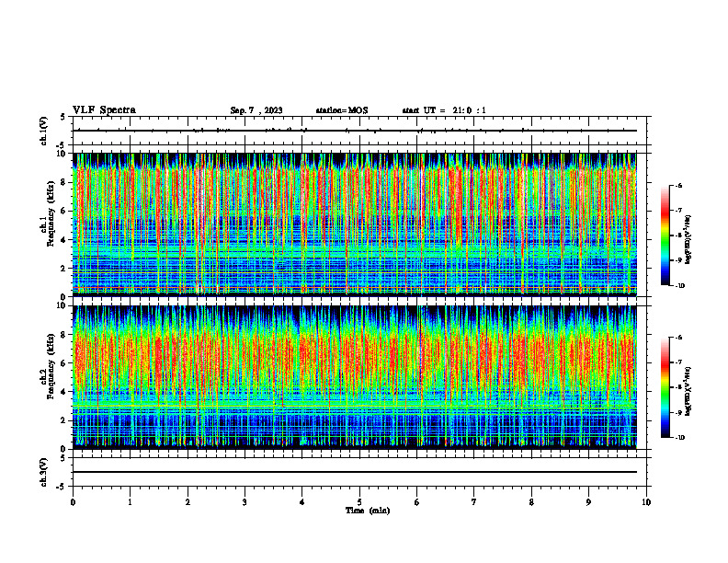Click the time axis tick label "7"
The height and width of the screenshot is (563, 728).
474,502
